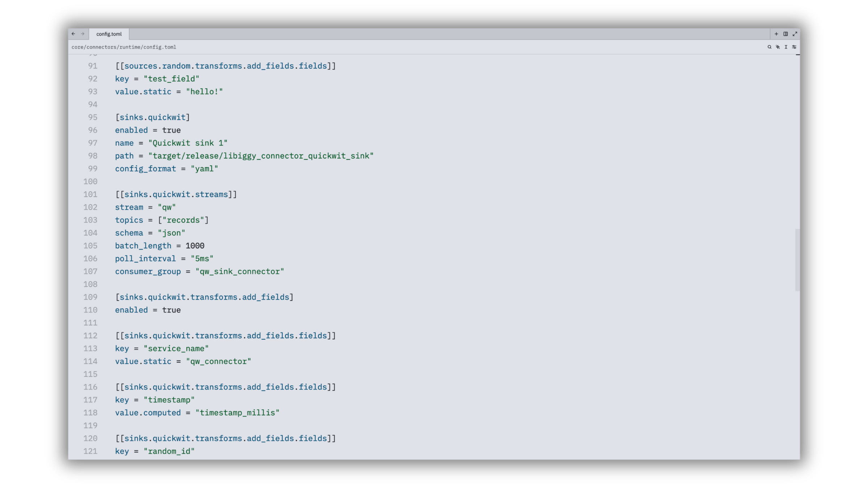Go back using the left arrow
Image resolution: width=868 pixels, height=488 pixels.
(73, 34)
